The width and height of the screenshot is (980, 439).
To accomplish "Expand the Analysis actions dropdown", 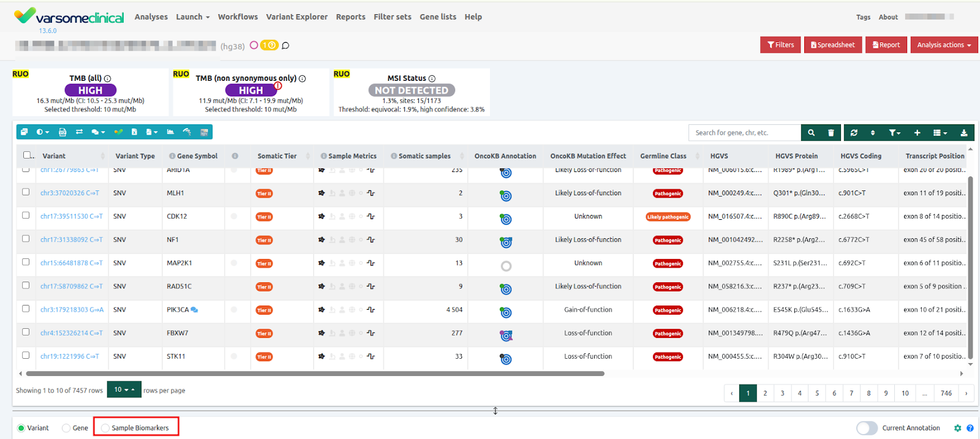I will 943,45.
